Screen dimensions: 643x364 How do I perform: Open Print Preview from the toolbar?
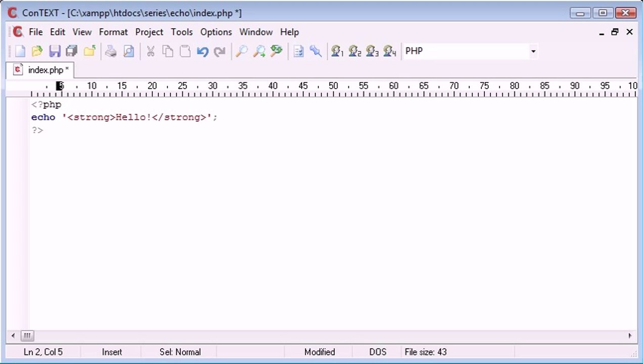pyautogui.click(x=128, y=51)
